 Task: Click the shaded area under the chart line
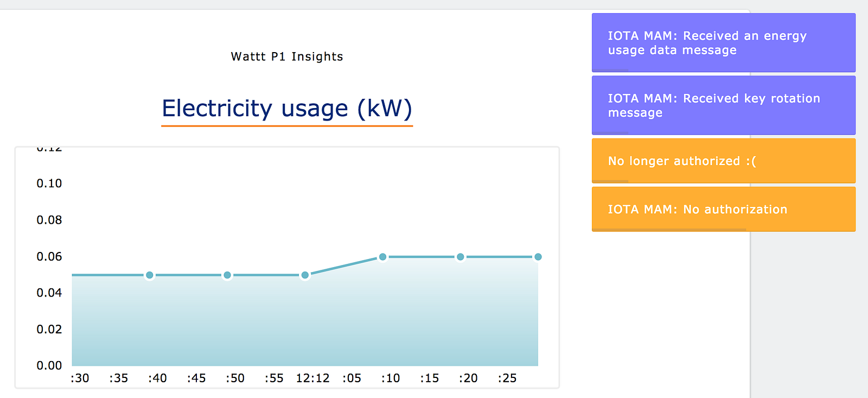coord(305,326)
